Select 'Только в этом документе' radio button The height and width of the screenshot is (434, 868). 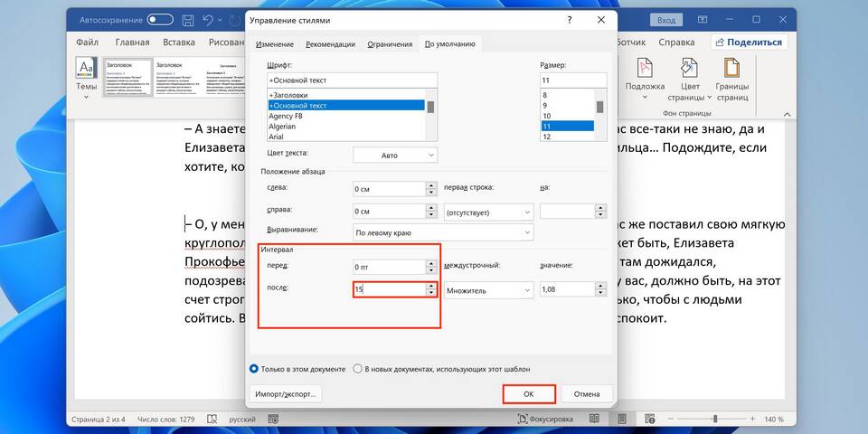coord(254,369)
